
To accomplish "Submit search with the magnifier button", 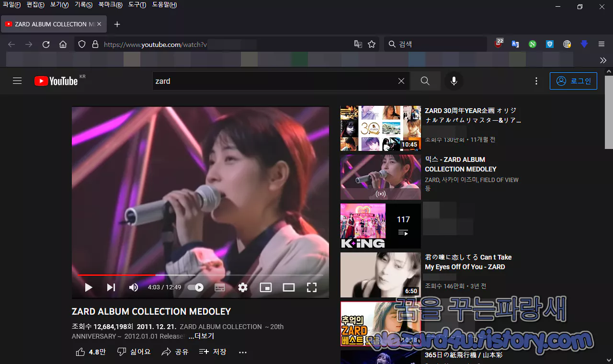I will pos(425,81).
